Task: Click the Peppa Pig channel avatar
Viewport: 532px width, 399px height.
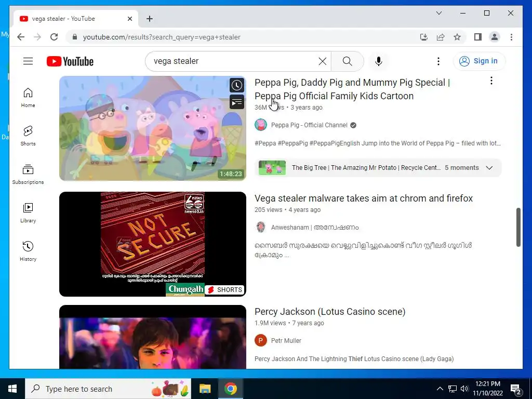Action: [x=261, y=125]
